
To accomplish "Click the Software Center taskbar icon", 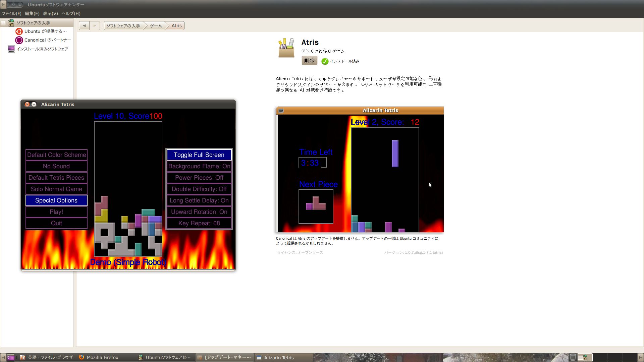I will click(x=141, y=357).
